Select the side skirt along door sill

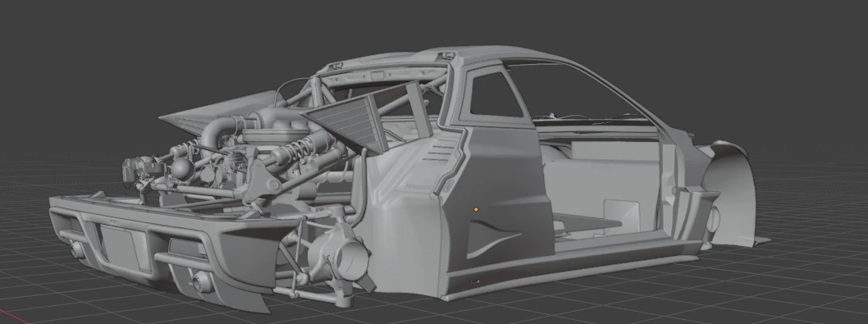(570, 272)
